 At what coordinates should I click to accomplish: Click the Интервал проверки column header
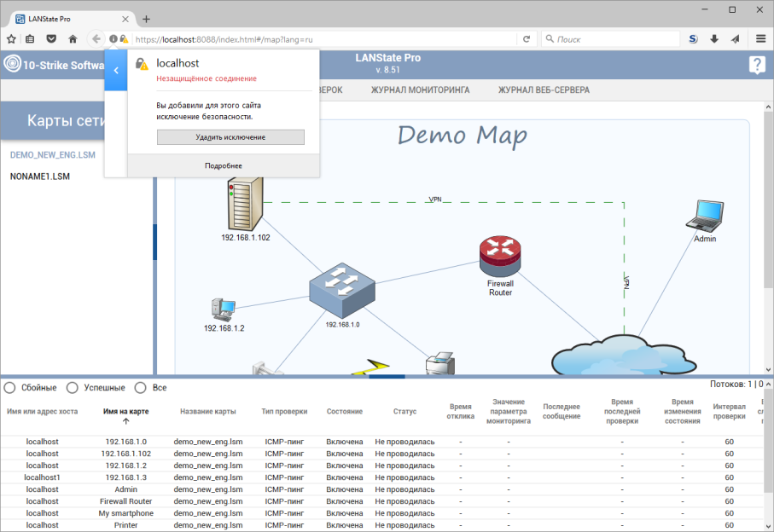tap(729, 411)
